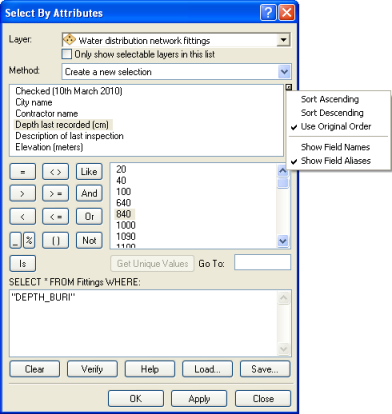This screenshot has height=414, width=392.
Task: Select Elevation (meters) field
Action: tap(49, 147)
